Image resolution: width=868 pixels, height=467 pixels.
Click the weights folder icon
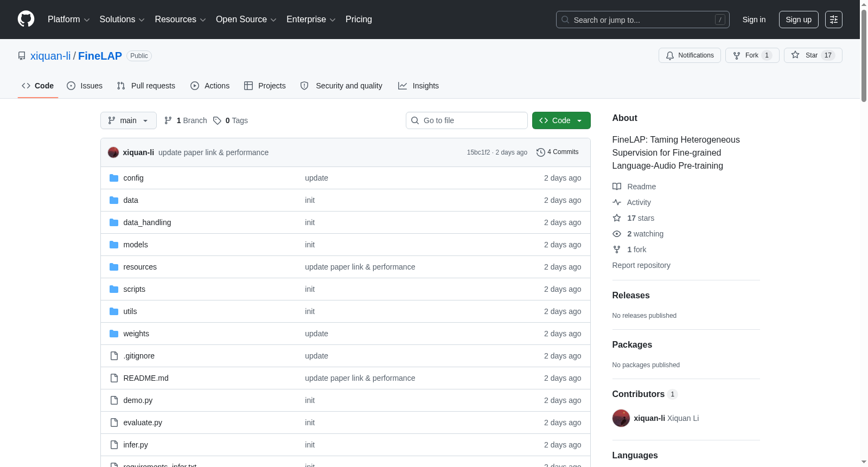pos(114,334)
